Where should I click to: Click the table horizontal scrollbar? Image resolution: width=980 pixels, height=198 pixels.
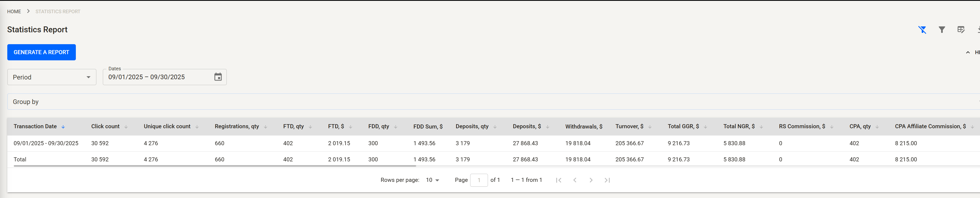tap(215, 166)
